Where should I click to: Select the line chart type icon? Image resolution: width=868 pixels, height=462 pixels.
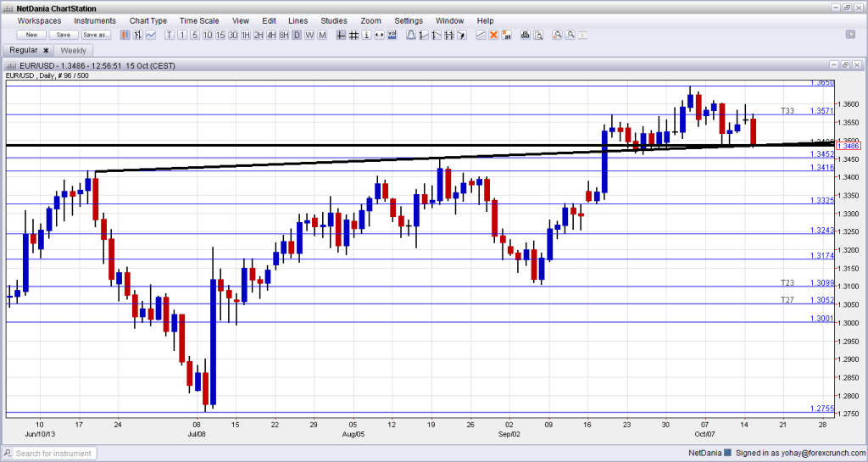click(151, 35)
